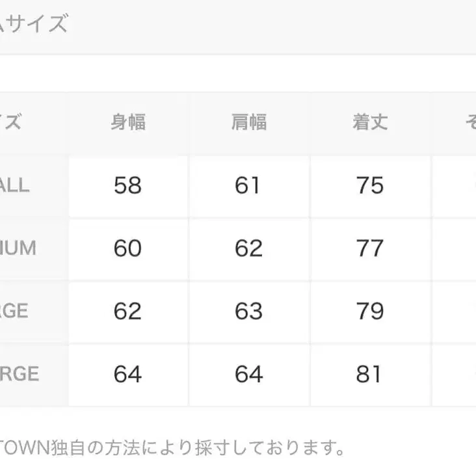Select the LARGE row label above XLARGE

(x=14, y=311)
